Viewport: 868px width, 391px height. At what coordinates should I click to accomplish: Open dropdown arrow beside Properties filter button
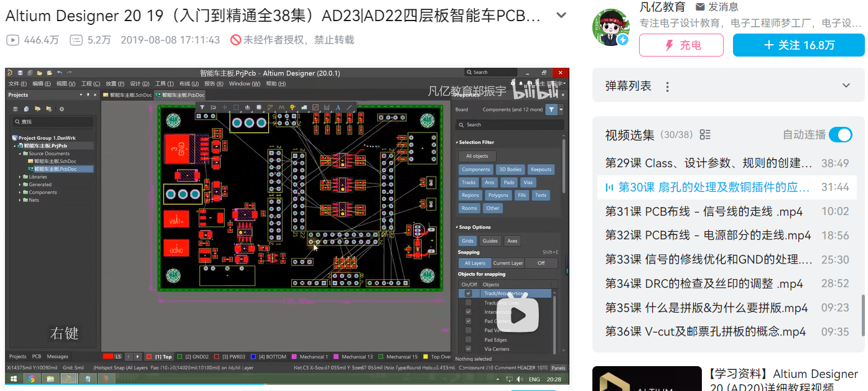pyautogui.click(x=561, y=109)
